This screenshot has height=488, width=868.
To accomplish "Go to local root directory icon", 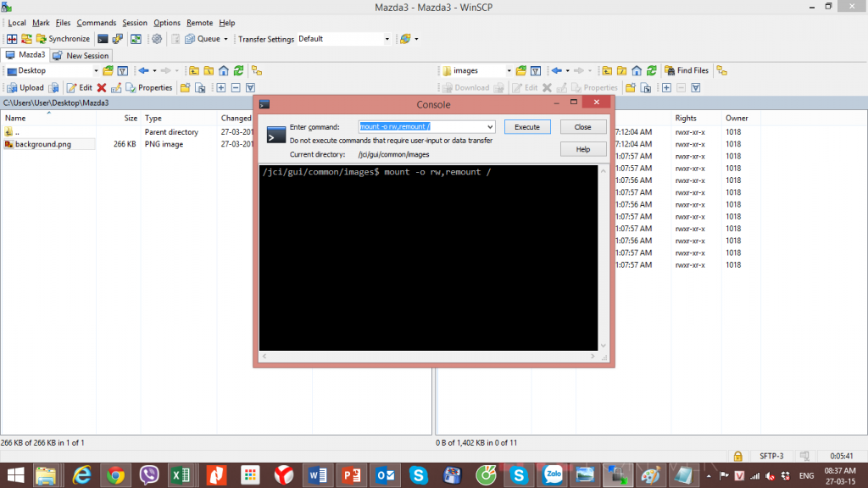I will 209,71.
